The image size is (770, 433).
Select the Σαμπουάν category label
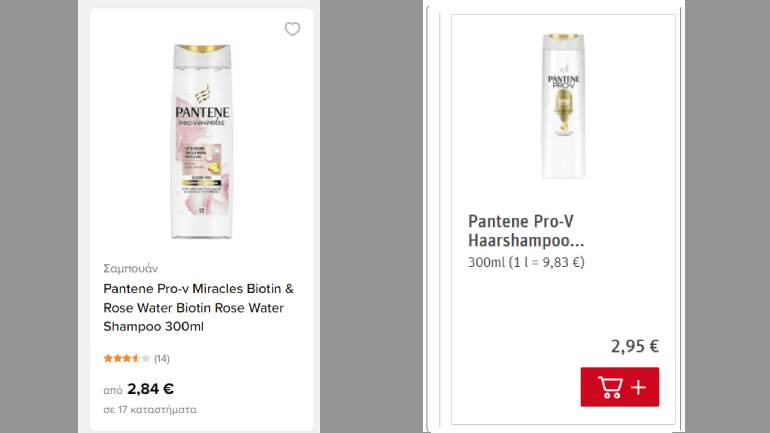pyautogui.click(x=131, y=269)
